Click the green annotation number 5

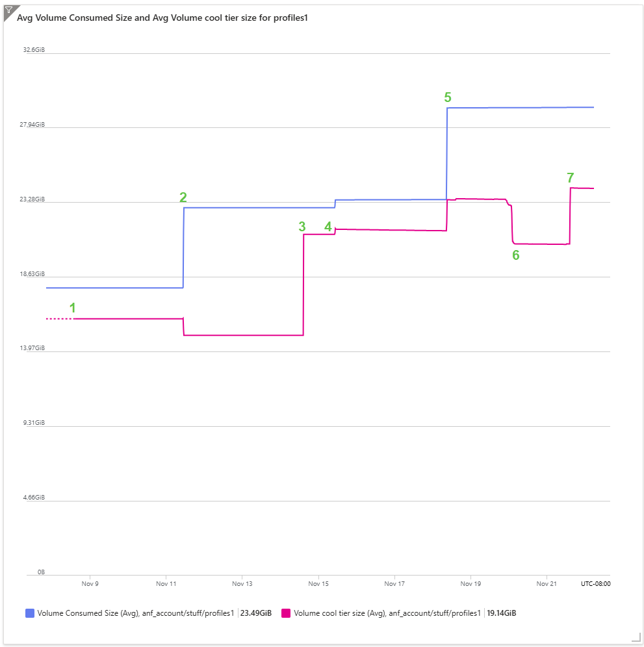(x=448, y=97)
